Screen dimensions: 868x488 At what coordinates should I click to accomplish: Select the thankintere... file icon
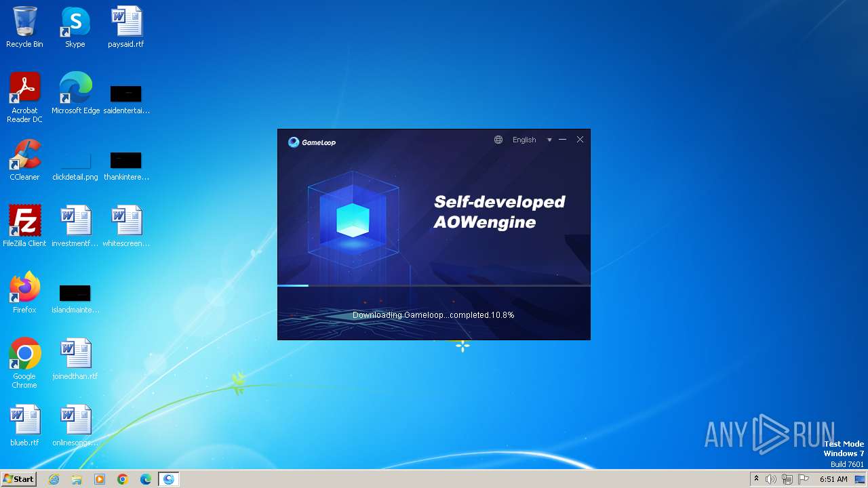click(x=126, y=166)
